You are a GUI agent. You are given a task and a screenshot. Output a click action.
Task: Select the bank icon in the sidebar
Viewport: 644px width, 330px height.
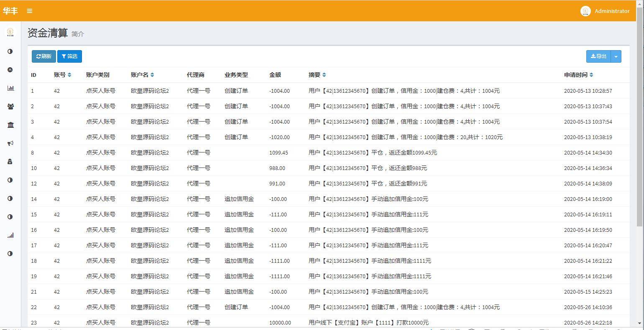click(10, 125)
